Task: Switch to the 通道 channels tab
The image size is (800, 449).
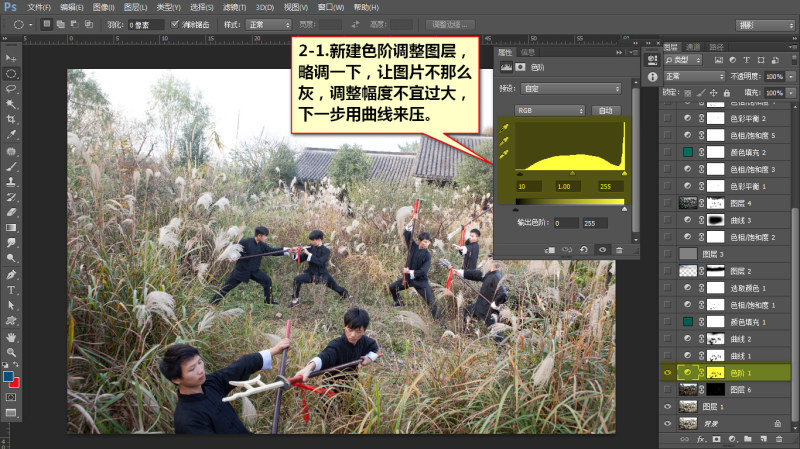Action: 693,47
